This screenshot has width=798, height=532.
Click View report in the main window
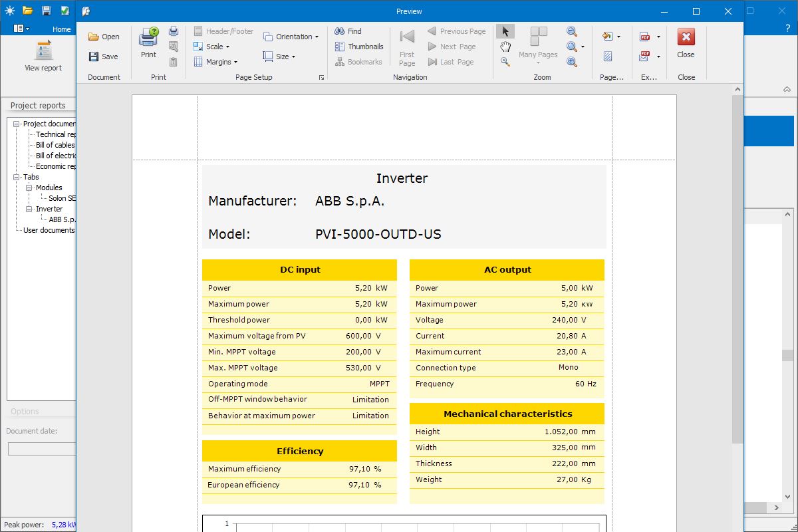tap(43, 56)
